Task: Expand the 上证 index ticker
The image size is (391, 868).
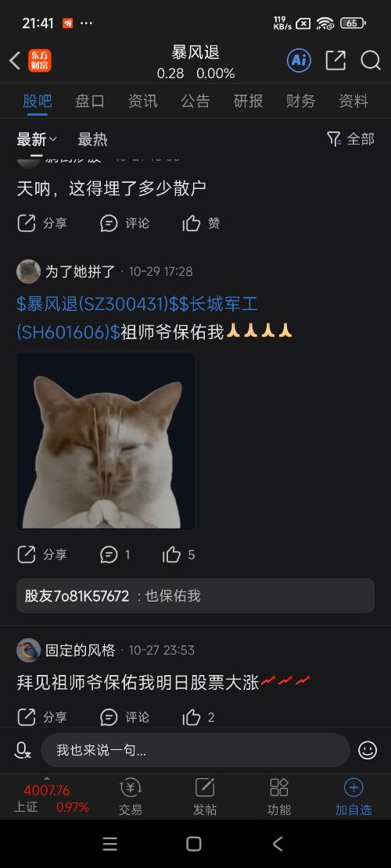Action: (50, 798)
